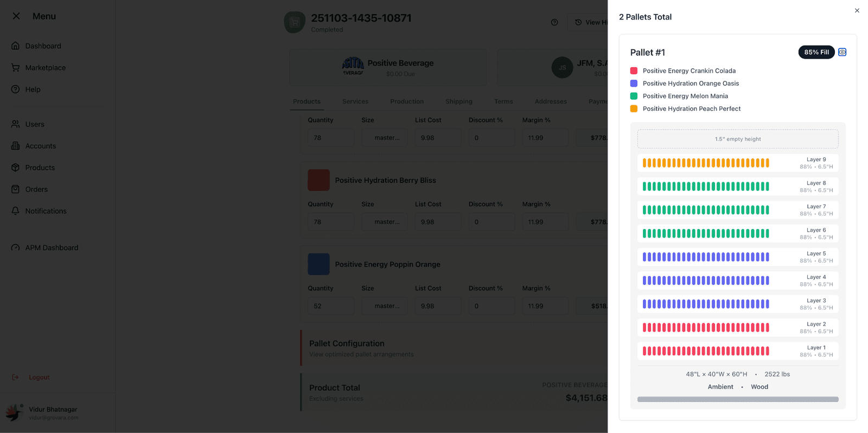This screenshot has height=433, width=868.
Task: Click the 2522 lbs weight text
Action: click(777, 374)
